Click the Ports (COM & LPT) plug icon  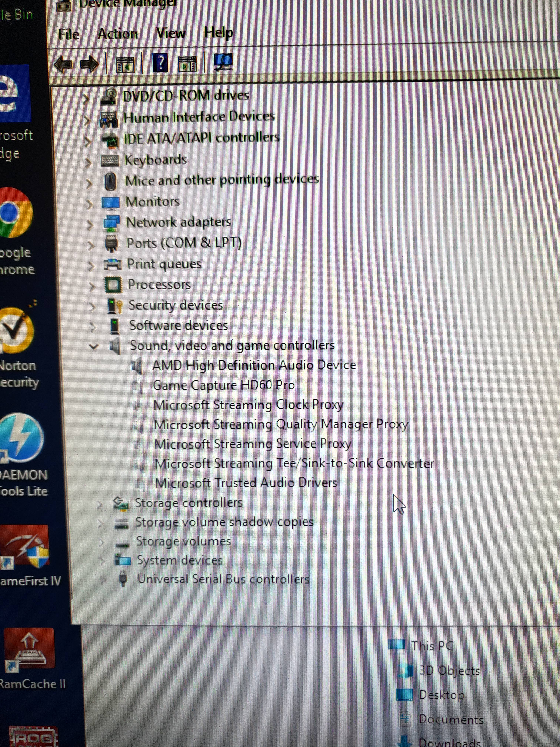(x=111, y=244)
